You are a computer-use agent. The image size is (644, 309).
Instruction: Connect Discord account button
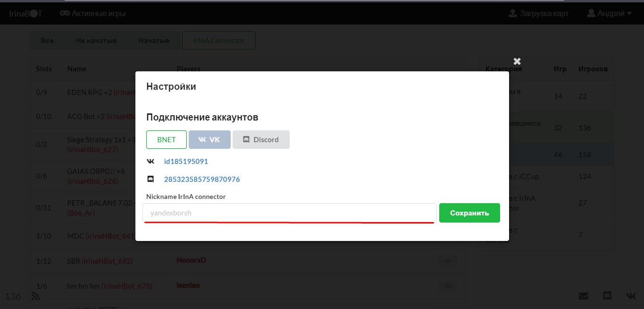[x=261, y=139]
